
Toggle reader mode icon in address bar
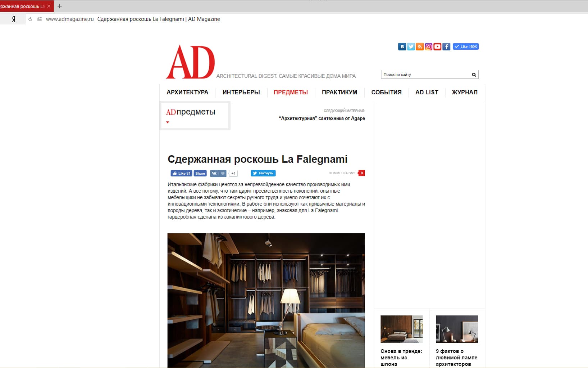(x=40, y=19)
